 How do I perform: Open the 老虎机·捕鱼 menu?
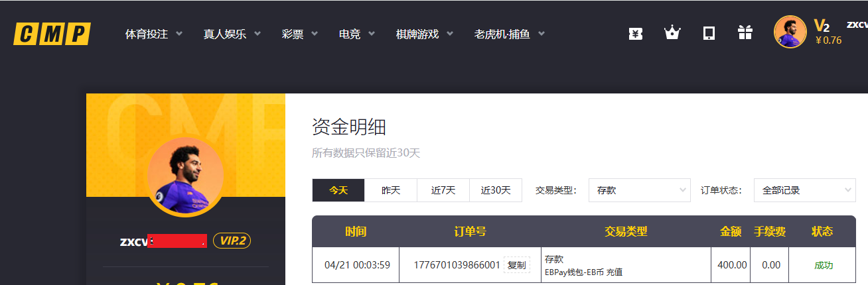[x=502, y=34]
